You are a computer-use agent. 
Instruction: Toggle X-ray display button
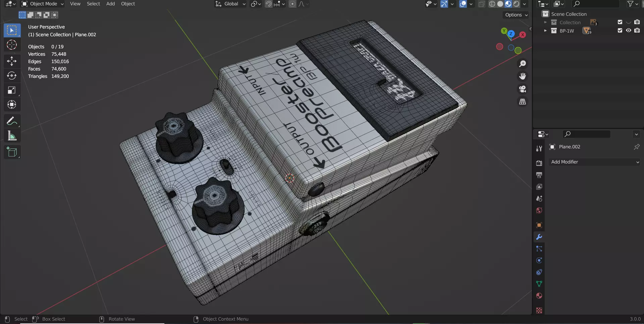click(x=482, y=4)
